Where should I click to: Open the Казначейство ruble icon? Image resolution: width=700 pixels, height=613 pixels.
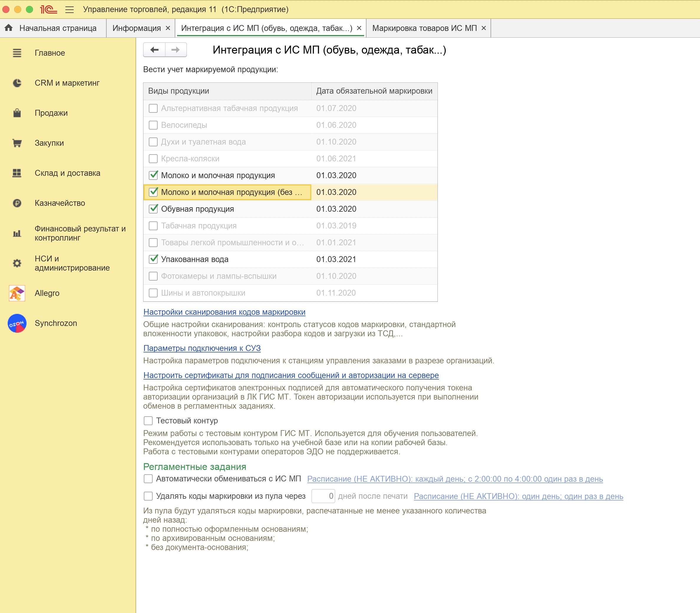pos(17,203)
